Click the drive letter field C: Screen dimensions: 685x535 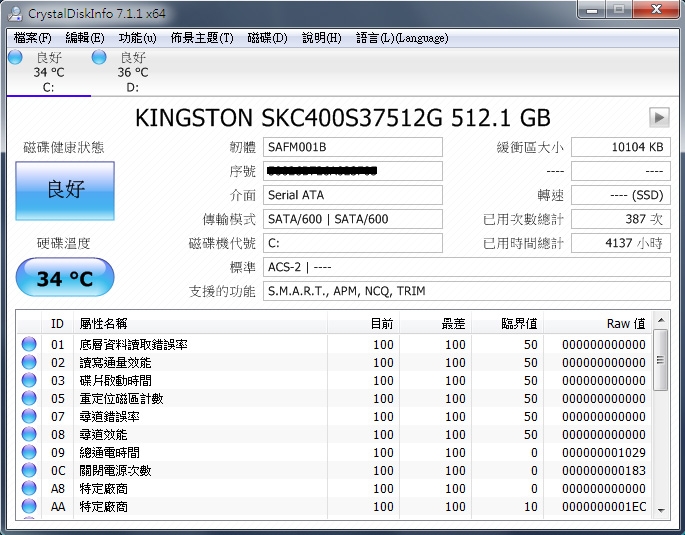coord(353,243)
